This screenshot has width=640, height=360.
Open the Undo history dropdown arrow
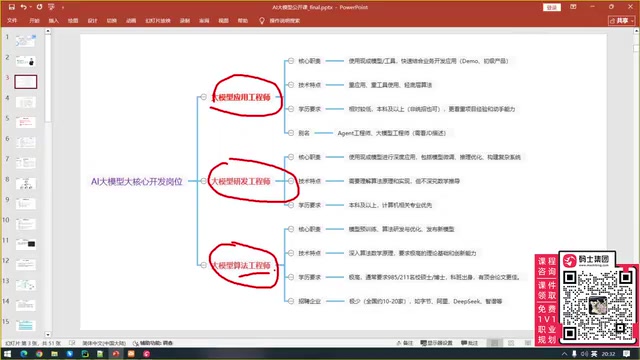31,7
